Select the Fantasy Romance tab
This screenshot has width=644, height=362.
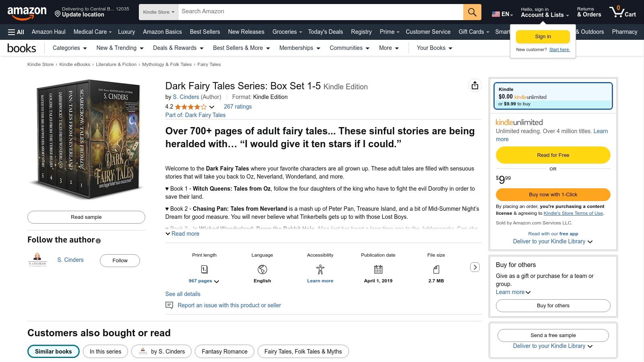(225, 352)
